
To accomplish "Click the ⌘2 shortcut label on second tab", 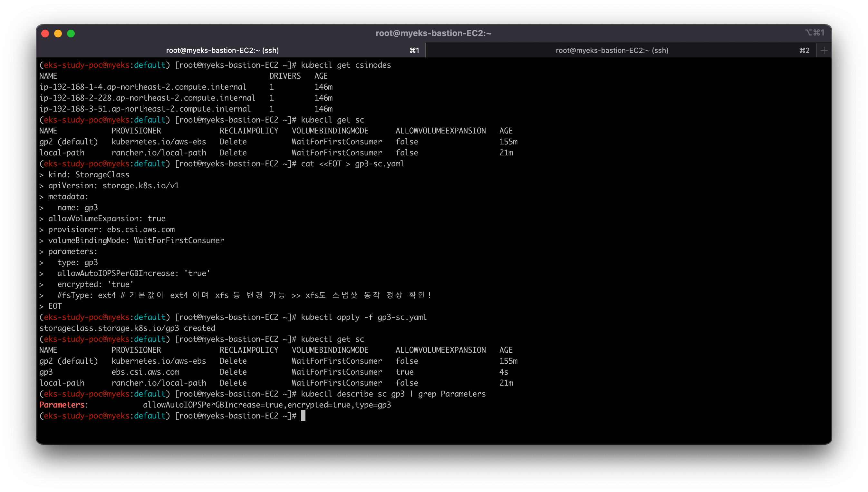I will tap(804, 50).
